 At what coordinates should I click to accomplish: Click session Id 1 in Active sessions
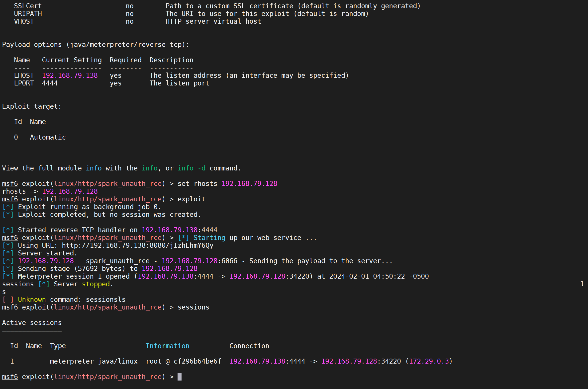pyautogui.click(x=12, y=361)
